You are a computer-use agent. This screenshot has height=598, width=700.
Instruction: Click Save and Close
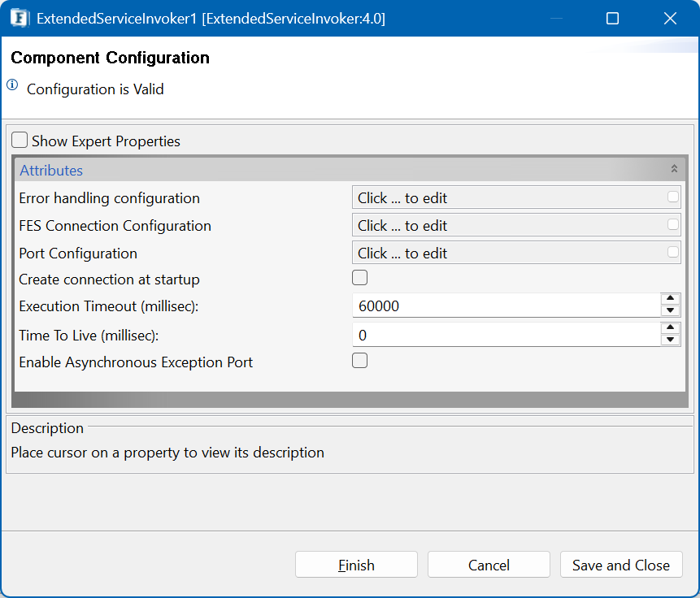(621, 565)
